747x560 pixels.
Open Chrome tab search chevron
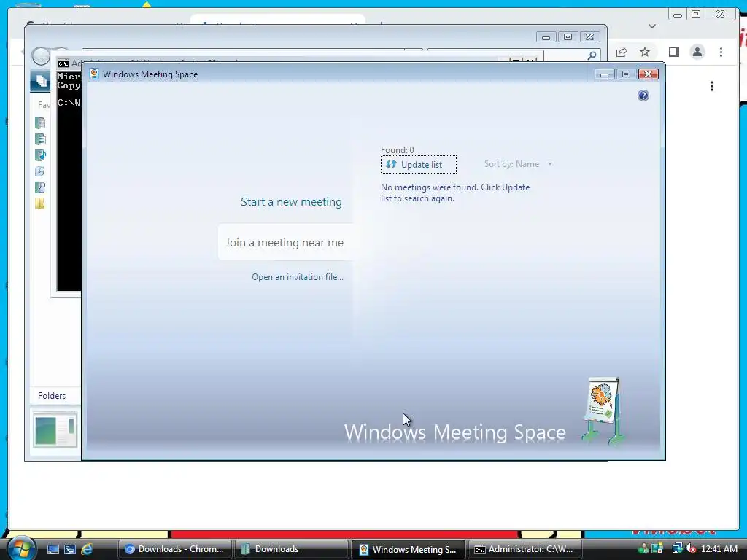pyautogui.click(x=652, y=26)
